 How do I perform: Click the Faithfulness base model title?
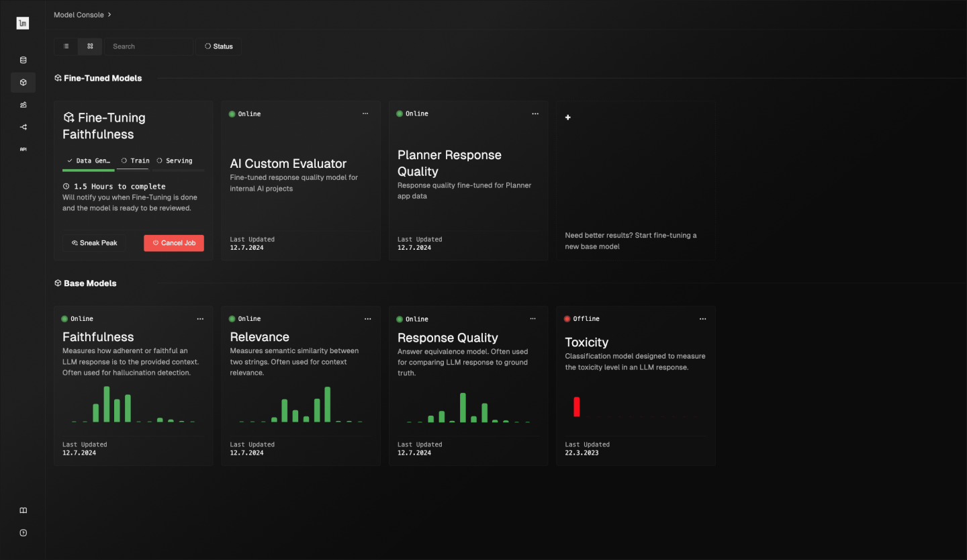[98, 337]
